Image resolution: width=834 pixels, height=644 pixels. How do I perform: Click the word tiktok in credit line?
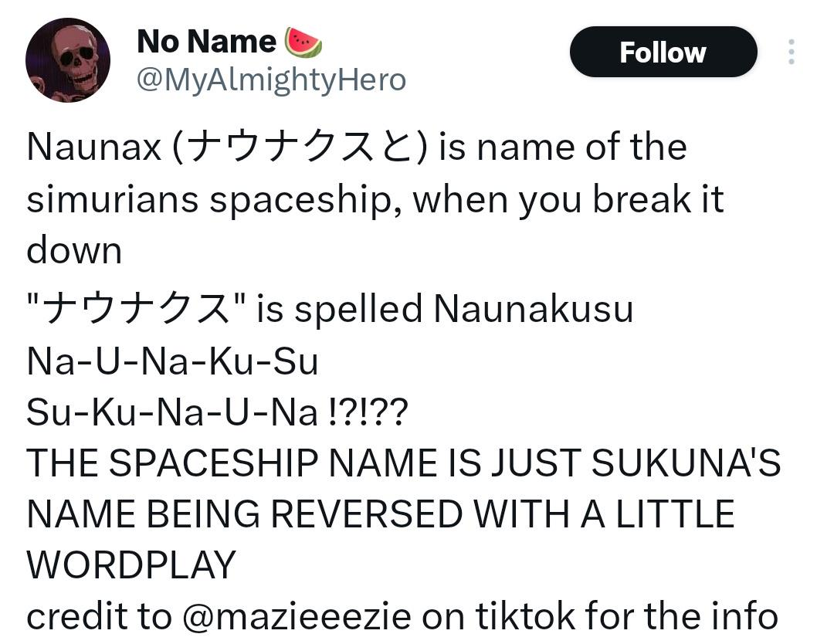click(x=526, y=616)
